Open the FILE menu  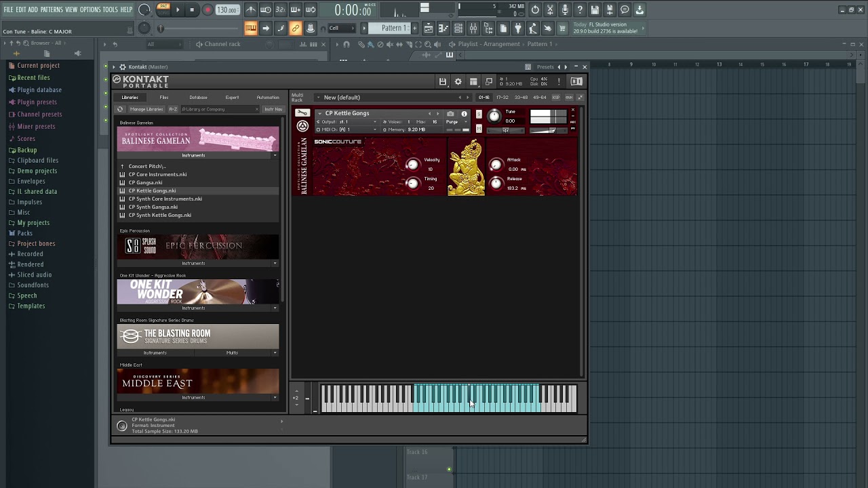point(8,9)
